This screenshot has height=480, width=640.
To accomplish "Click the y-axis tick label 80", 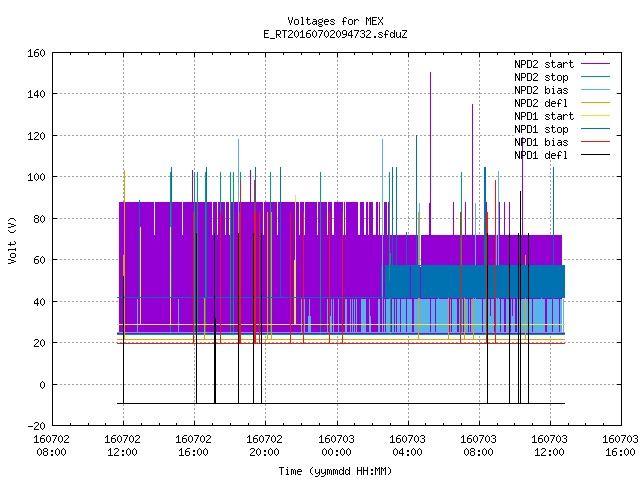I will coord(39,219).
